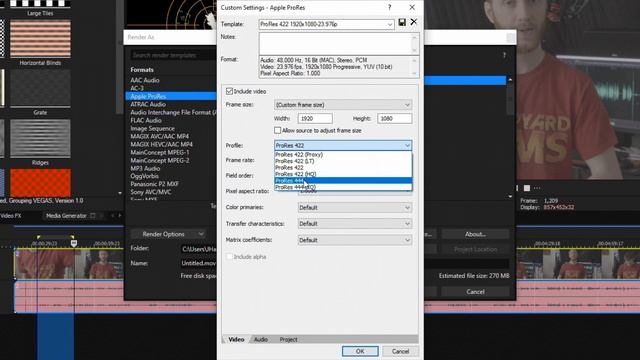Open the Matrix coefficients dropdown
The height and width of the screenshot is (360, 640).
(355, 240)
